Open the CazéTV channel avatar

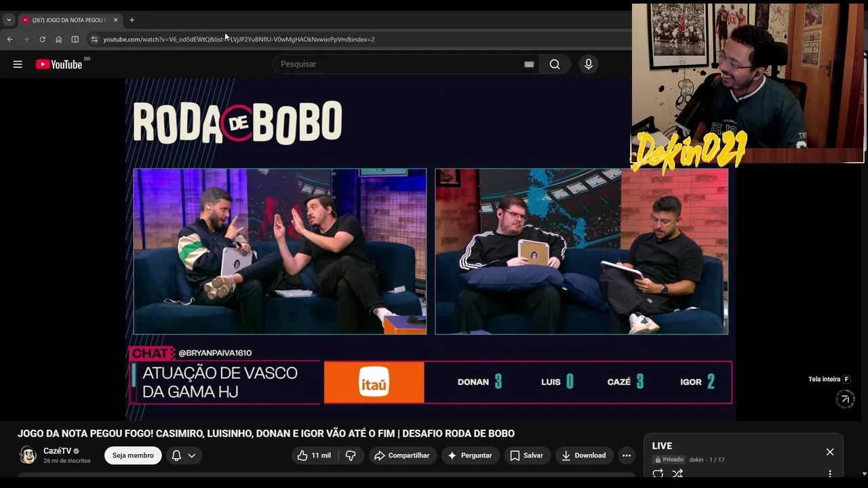pos(28,455)
